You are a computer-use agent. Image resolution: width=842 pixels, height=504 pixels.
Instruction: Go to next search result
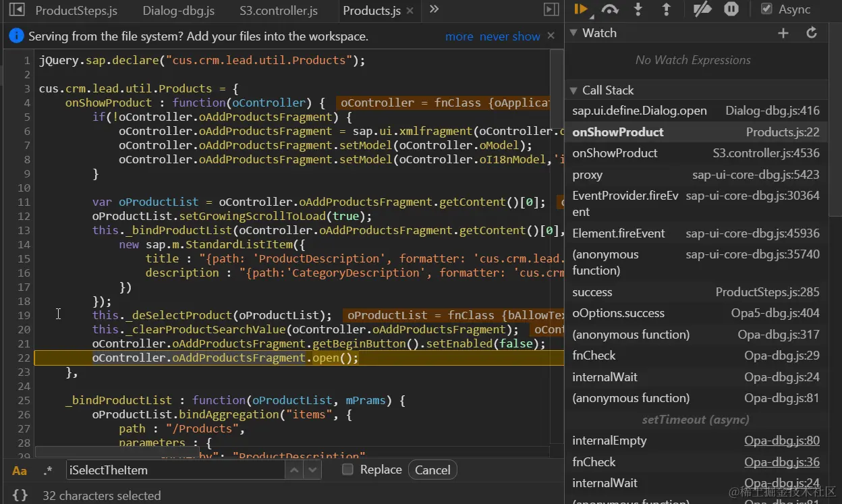point(312,470)
